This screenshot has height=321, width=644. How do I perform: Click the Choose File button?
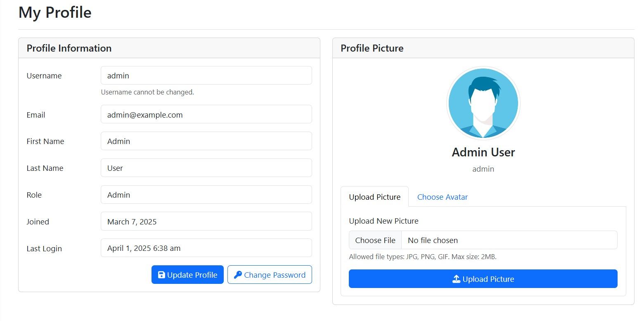(x=375, y=240)
